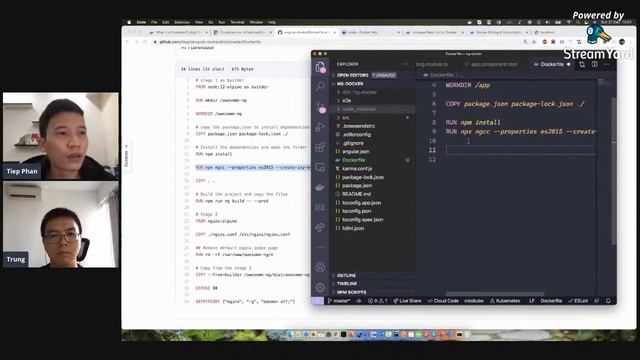Open the Extensions view icon

pos(320,147)
